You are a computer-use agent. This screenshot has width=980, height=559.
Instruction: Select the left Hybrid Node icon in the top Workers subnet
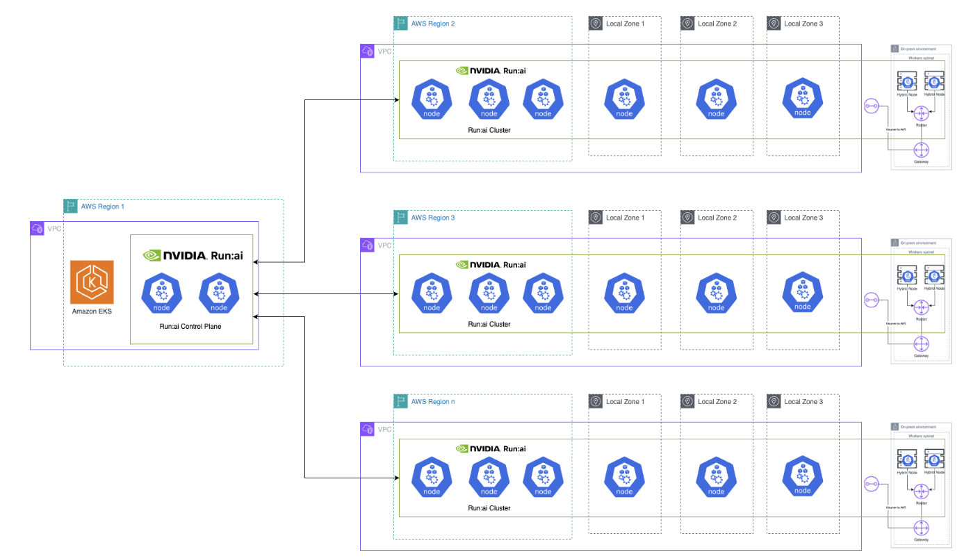pyautogui.click(x=907, y=82)
